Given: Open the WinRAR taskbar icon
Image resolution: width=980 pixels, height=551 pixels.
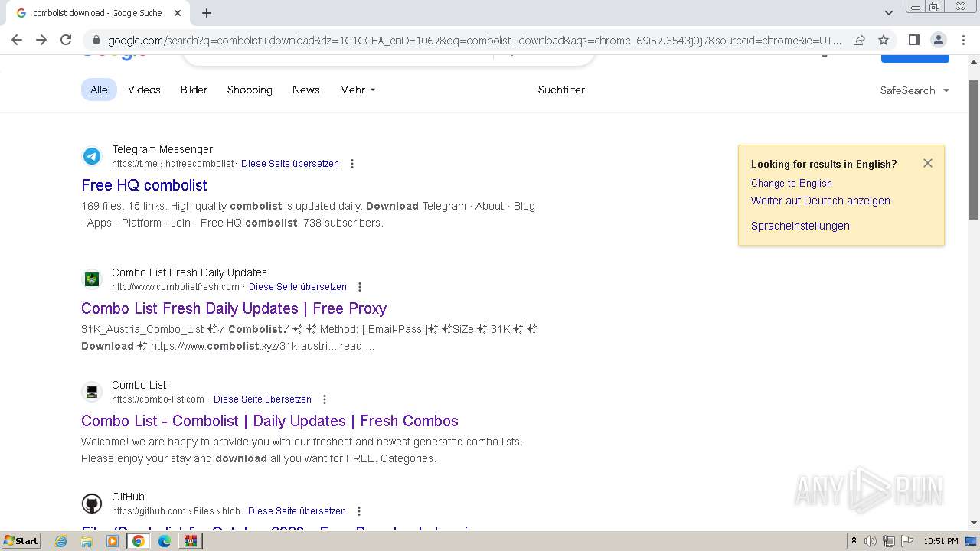Looking at the screenshot, I should tap(190, 541).
